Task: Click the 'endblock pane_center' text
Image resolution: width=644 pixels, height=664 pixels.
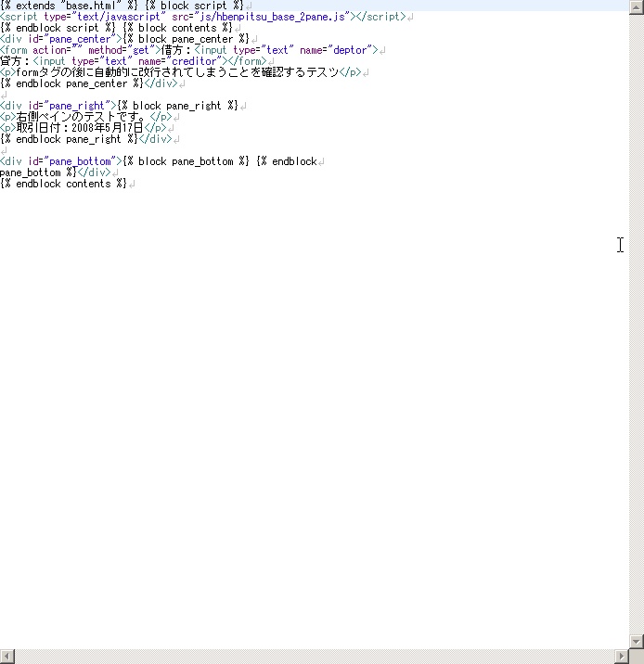Action: coord(71,83)
